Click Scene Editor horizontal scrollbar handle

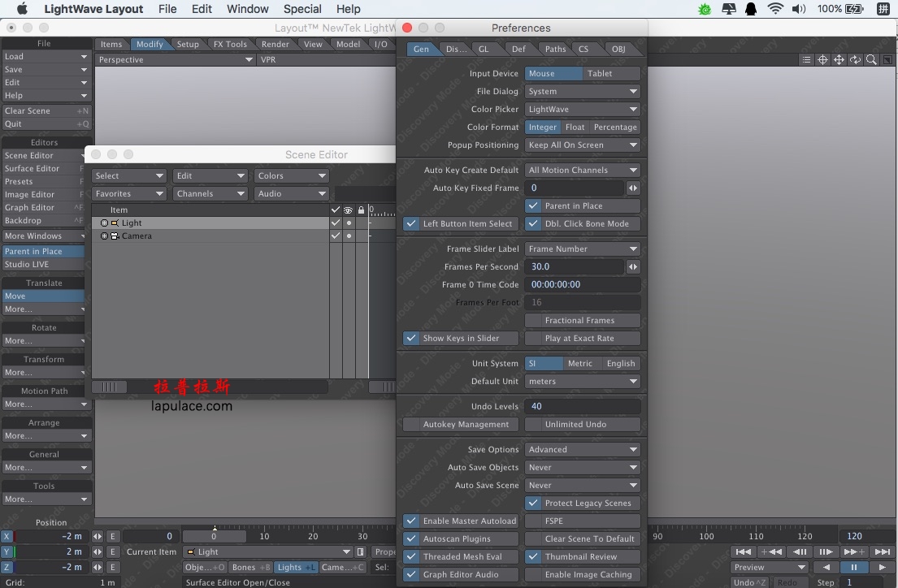coord(110,387)
